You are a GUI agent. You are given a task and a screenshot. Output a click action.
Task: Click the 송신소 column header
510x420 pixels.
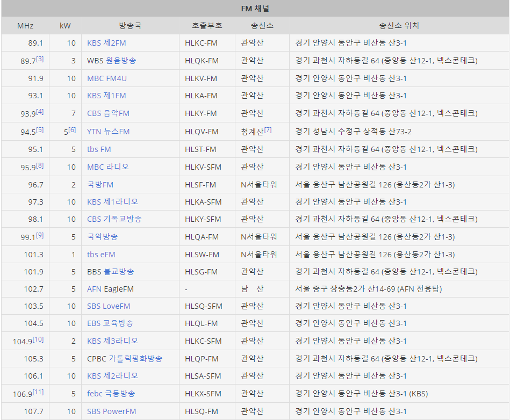pyautogui.click(x=262, y=26)
